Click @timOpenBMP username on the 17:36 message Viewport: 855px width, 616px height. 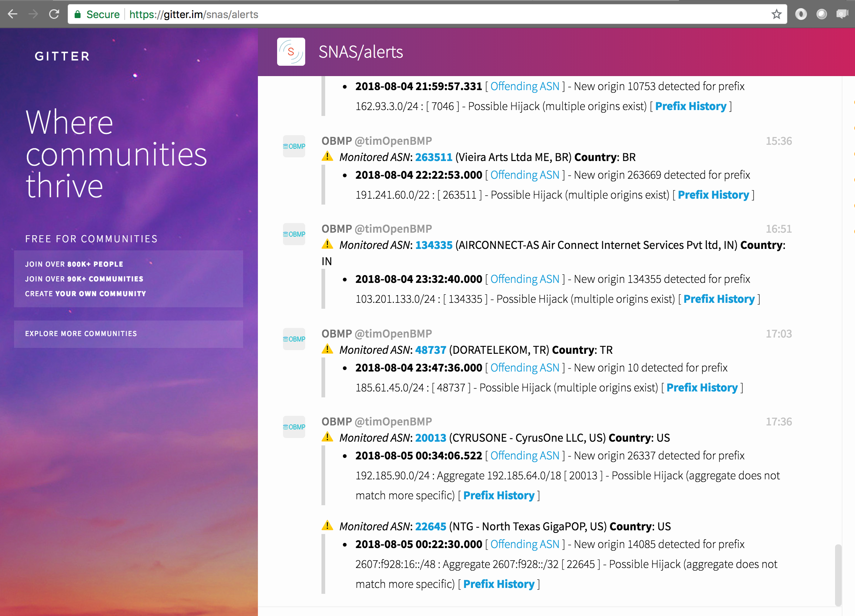(x=393, y=422)
